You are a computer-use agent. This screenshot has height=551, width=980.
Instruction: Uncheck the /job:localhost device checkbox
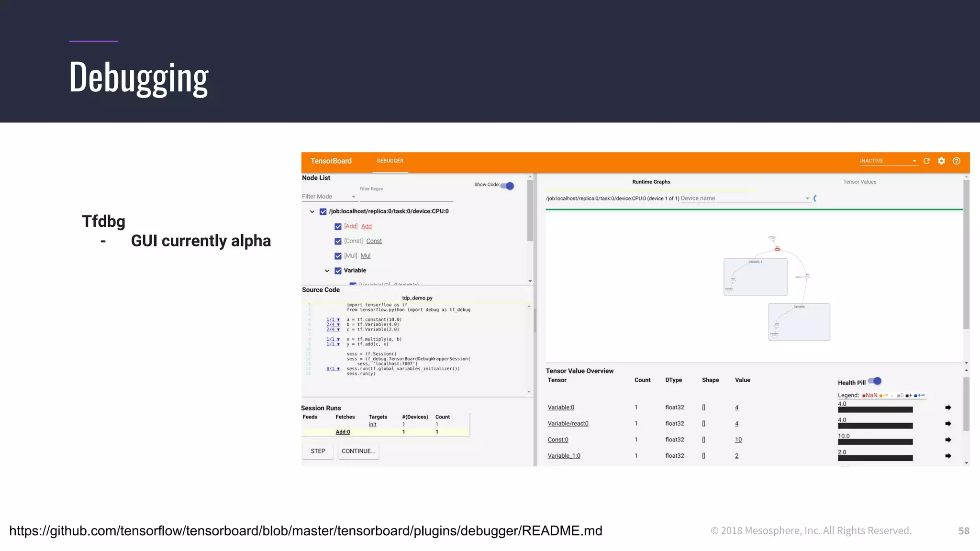pos(323,211)
